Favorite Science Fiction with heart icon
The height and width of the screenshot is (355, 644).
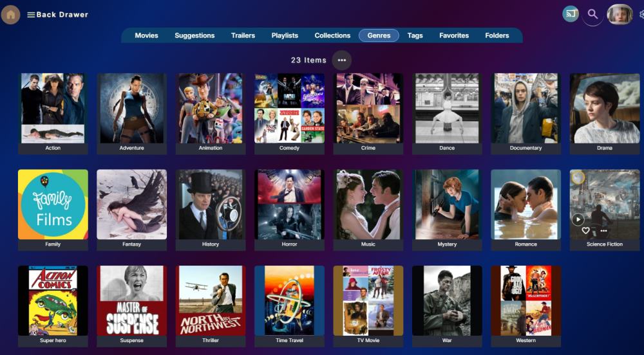point(585,231)
